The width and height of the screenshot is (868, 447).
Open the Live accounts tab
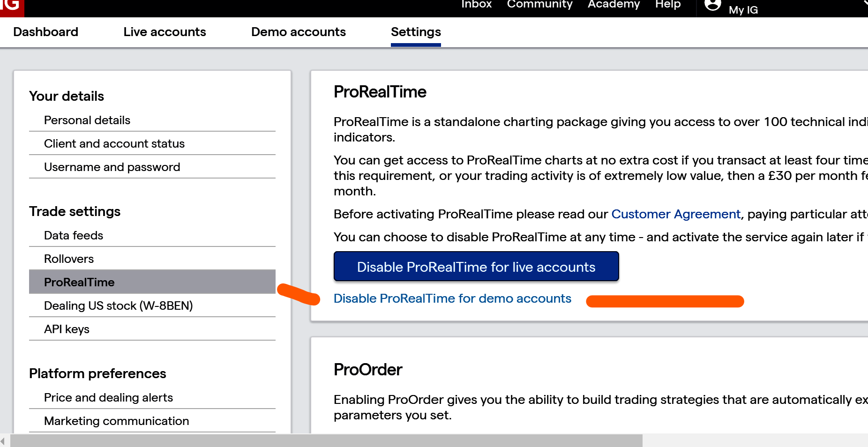coord(165,32)
